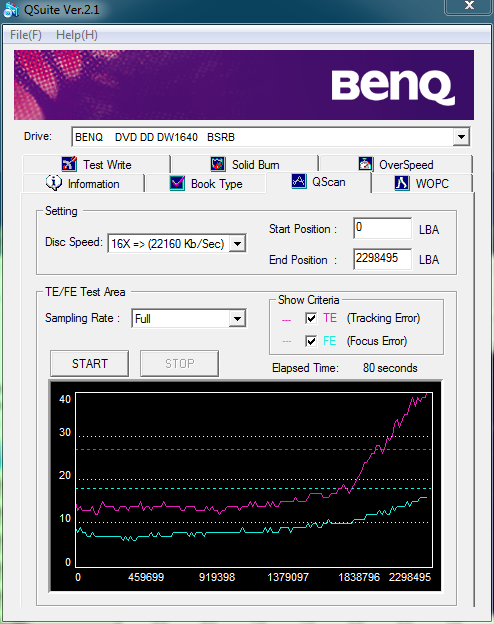
Task: Click the Solid Burn tab icon
Action: (218, 164)
